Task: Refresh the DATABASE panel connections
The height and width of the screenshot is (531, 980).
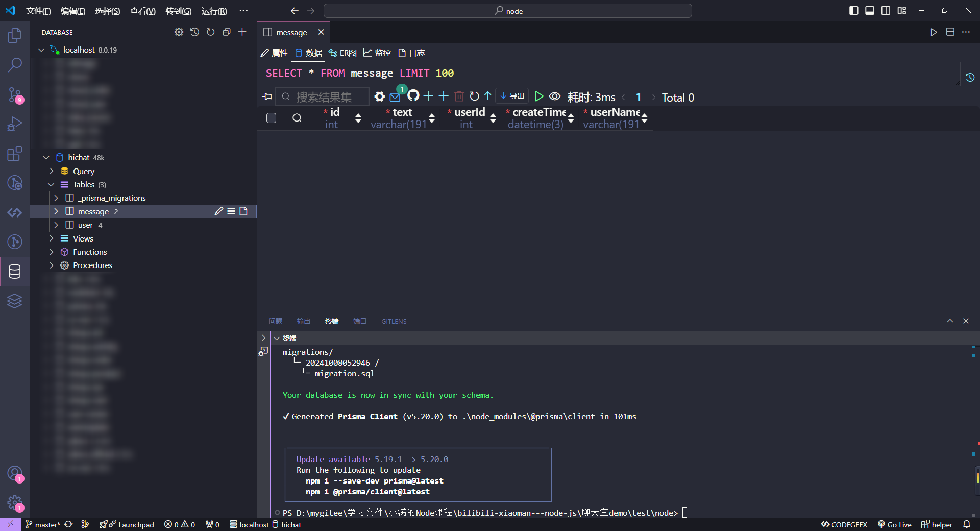Action: [x=210, y=32]
